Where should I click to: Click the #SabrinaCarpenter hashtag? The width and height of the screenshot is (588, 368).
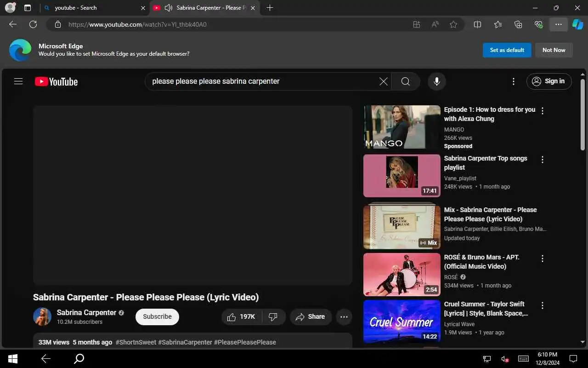click(185, 342)
